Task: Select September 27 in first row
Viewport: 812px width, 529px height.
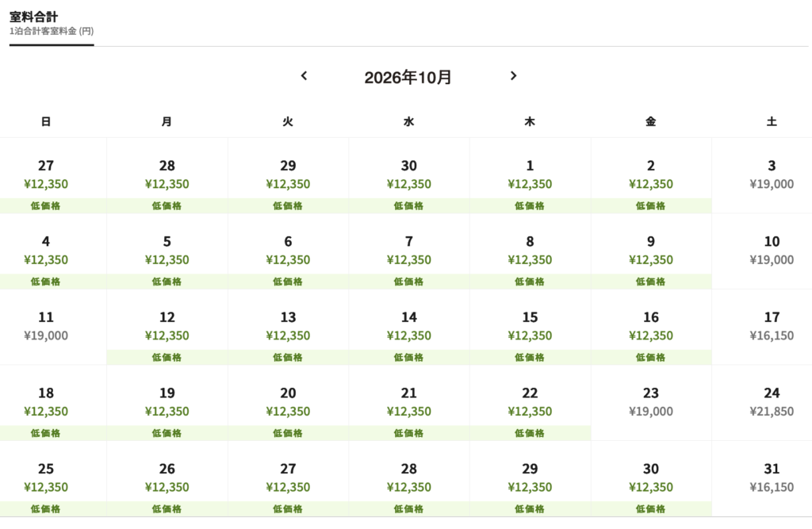Action: tap(46, 175)
